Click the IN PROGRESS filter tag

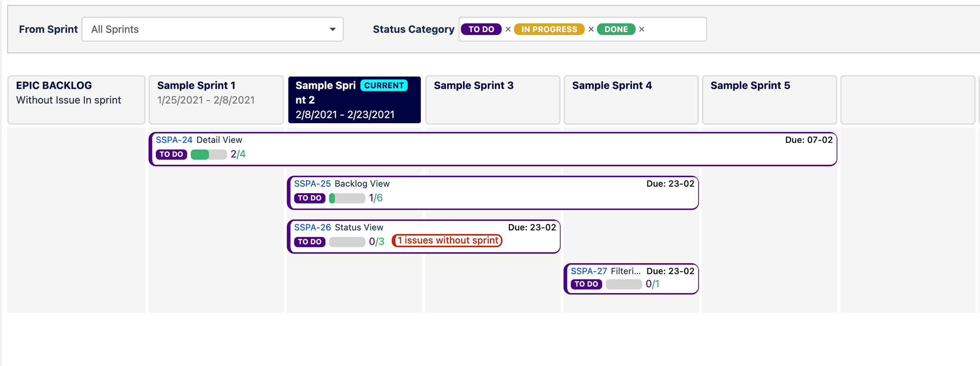(x=549, y=29)
